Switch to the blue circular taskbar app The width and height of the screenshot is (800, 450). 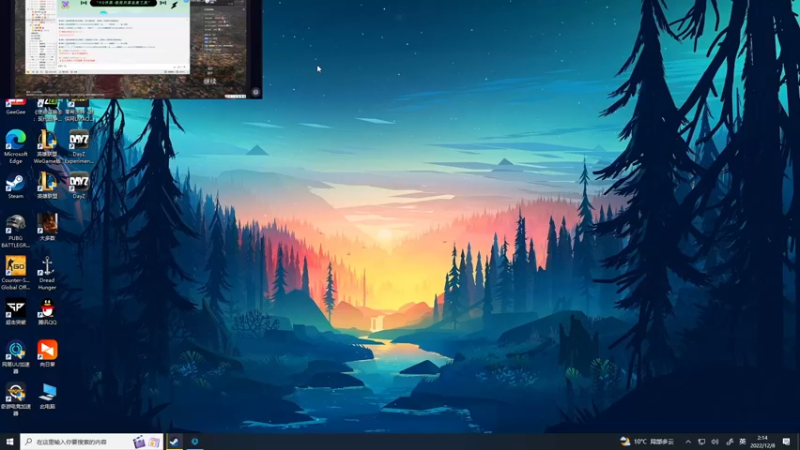(194, 442)
